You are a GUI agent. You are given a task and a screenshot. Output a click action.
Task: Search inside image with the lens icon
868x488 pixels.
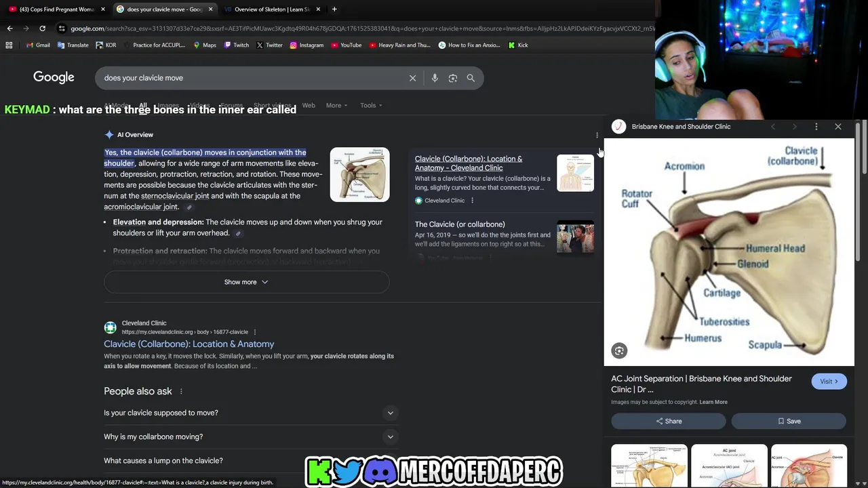(618, 350)
